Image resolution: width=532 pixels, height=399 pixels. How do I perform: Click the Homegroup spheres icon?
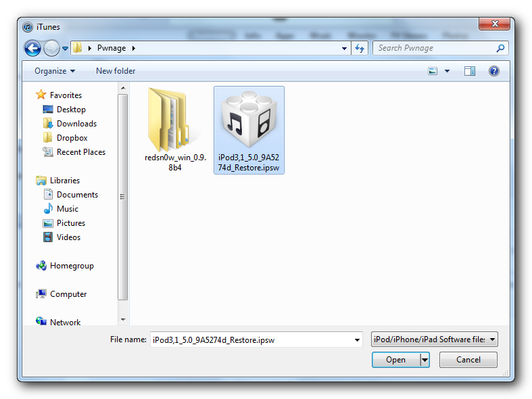[x=41, y=266]
